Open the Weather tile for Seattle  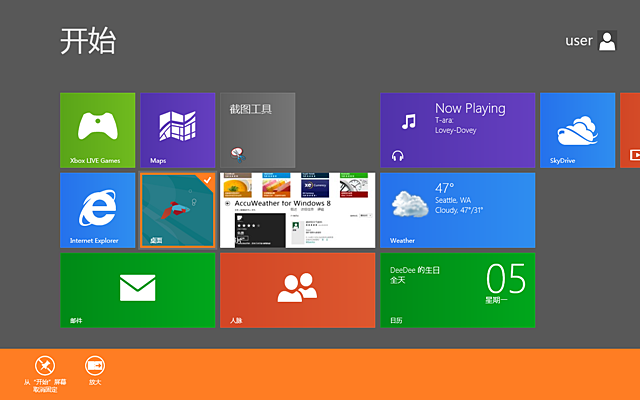coord(458,210)
